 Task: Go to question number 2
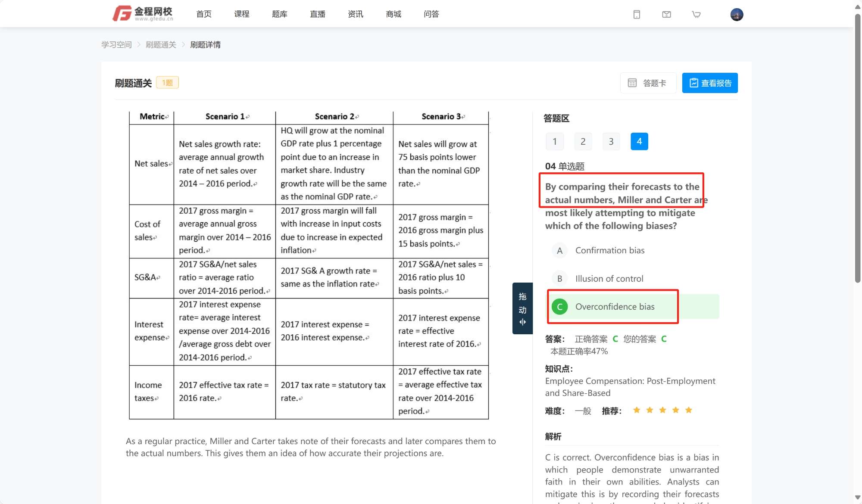coord(583,142)
